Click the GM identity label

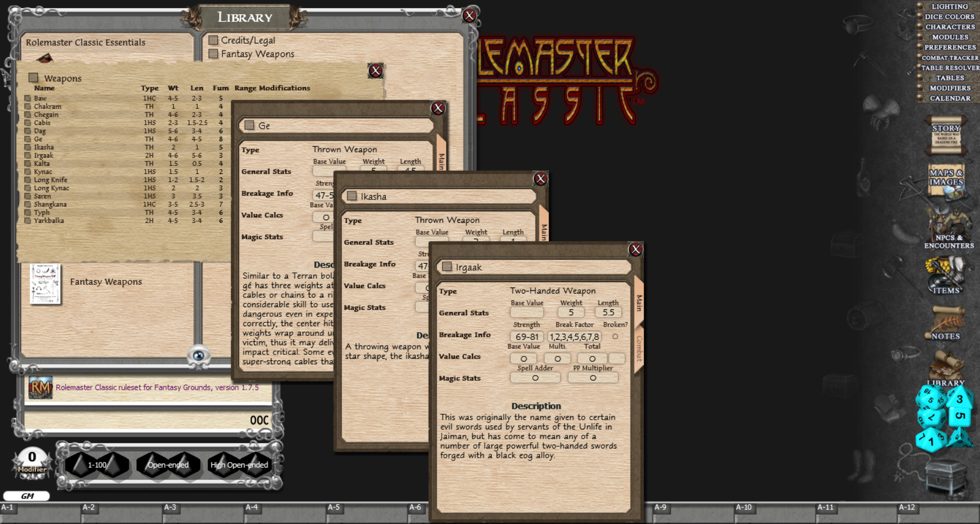pos(27,496)
